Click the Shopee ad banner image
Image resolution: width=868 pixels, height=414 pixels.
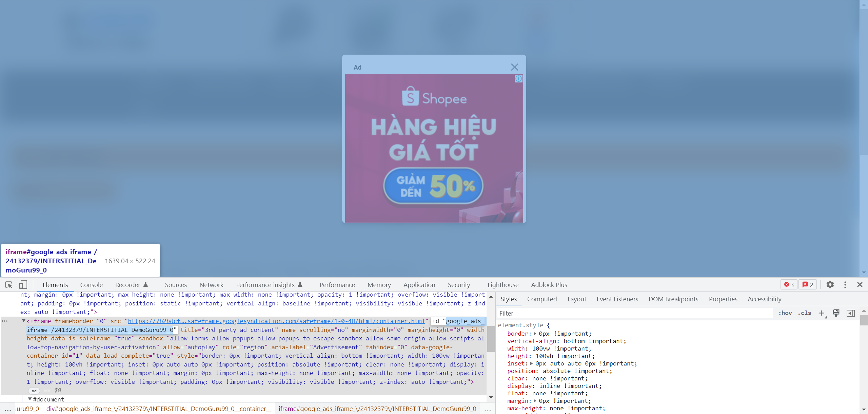[x=434, y=148]
